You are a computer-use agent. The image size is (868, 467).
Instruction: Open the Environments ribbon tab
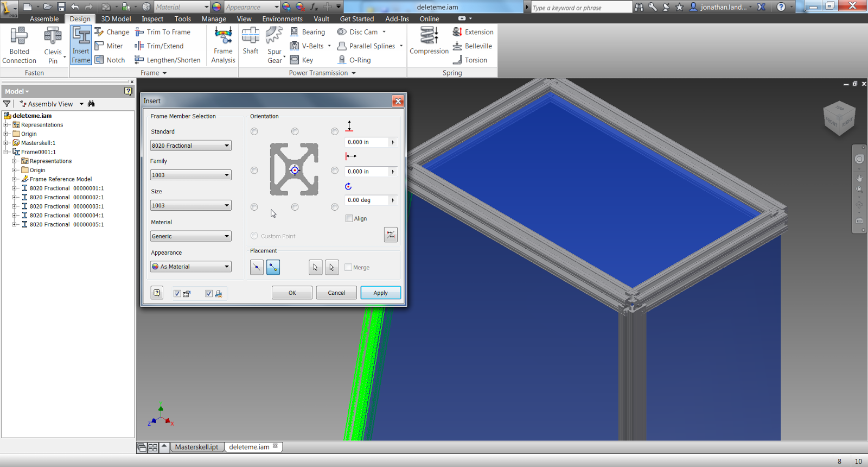282,19
